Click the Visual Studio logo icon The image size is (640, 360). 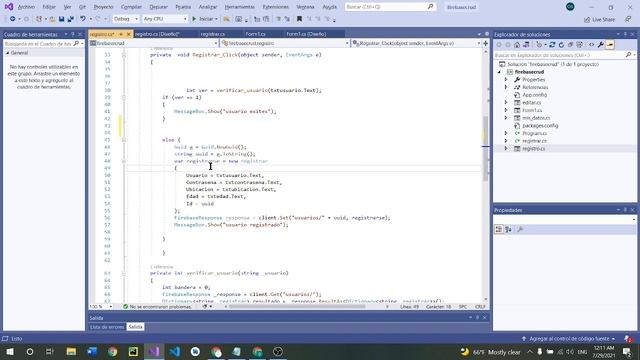[9, 7]
